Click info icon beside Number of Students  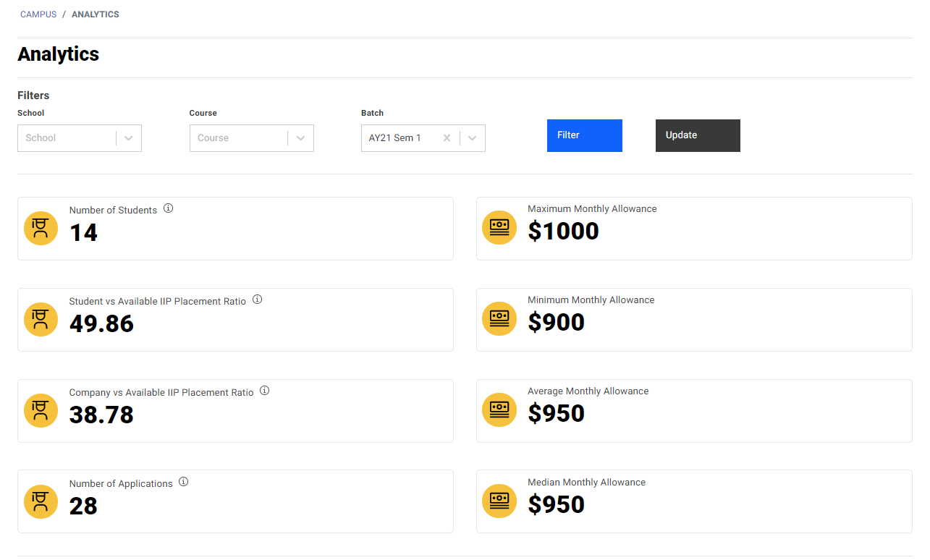[169, 208]
